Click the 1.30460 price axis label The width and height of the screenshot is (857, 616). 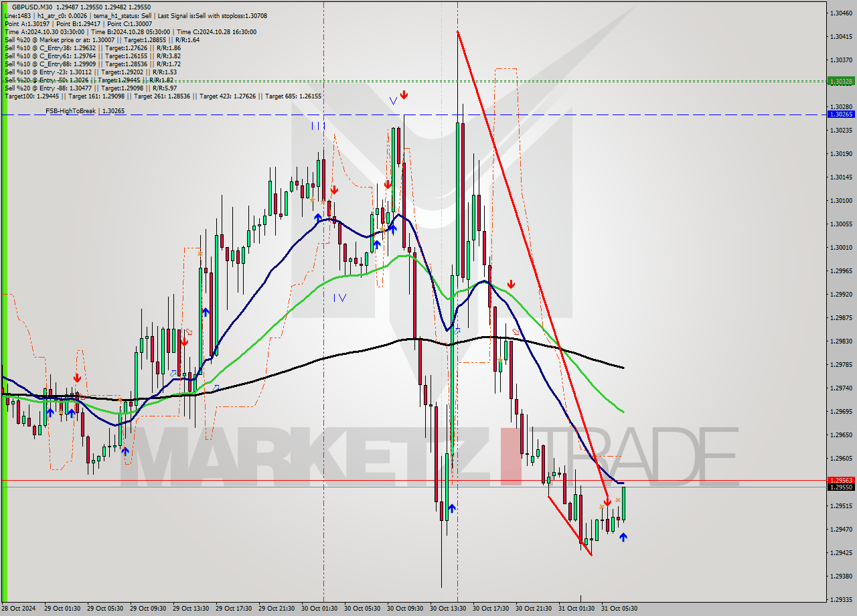[x=841, y=13]
